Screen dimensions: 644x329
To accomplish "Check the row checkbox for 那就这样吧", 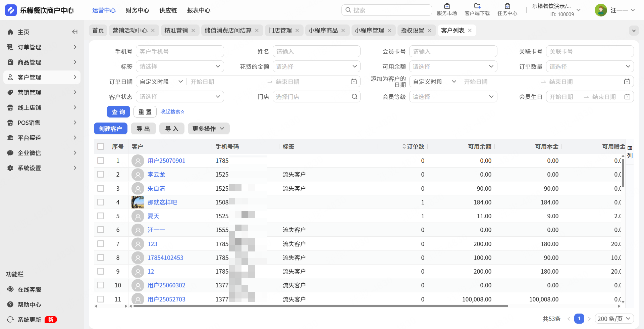I will (101, 202).
